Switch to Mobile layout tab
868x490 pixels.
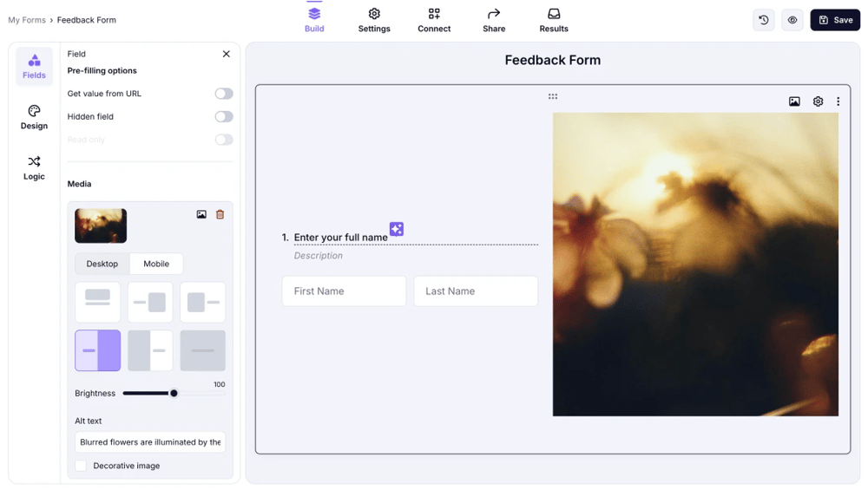tap(156, 264)
